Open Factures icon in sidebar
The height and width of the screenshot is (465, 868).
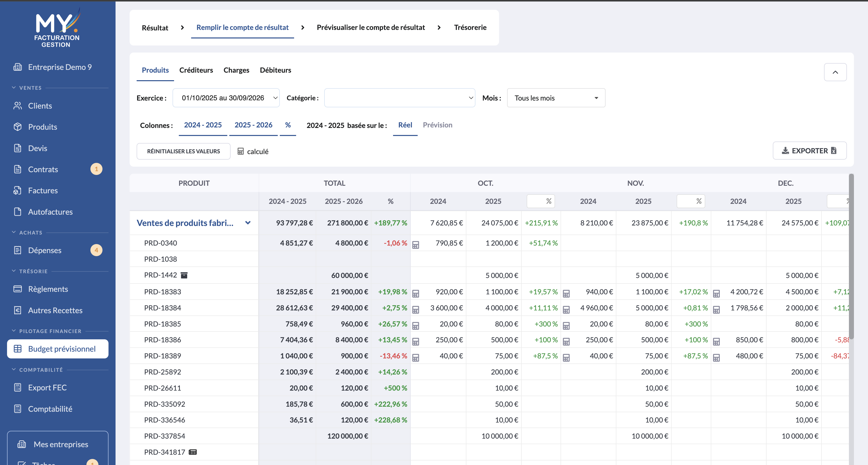18,191
